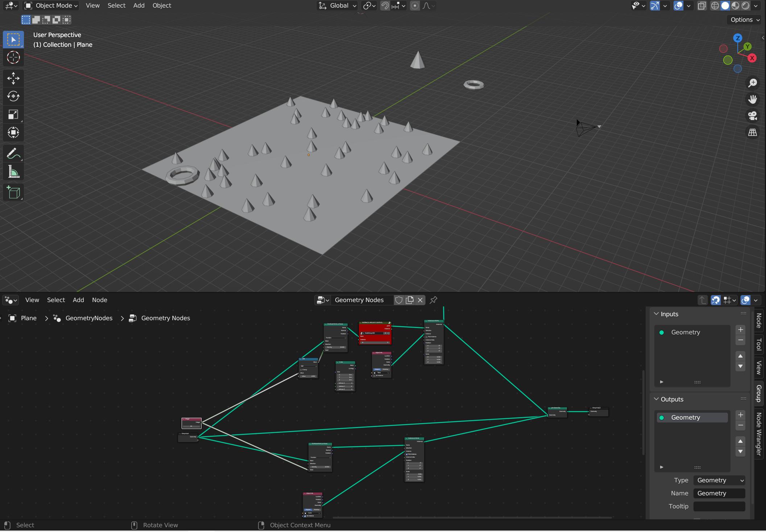Screen dimensions: 766x532
Task: Open the viewport Select menu
Action: 116,5
